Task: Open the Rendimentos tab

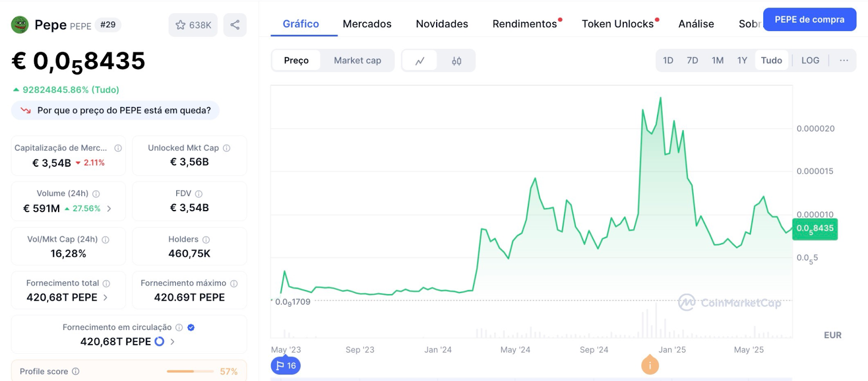Action: [525, 24]
